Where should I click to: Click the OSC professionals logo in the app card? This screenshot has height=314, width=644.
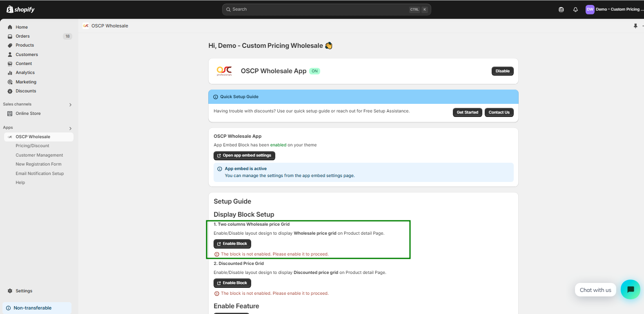(x=224, y=71)
